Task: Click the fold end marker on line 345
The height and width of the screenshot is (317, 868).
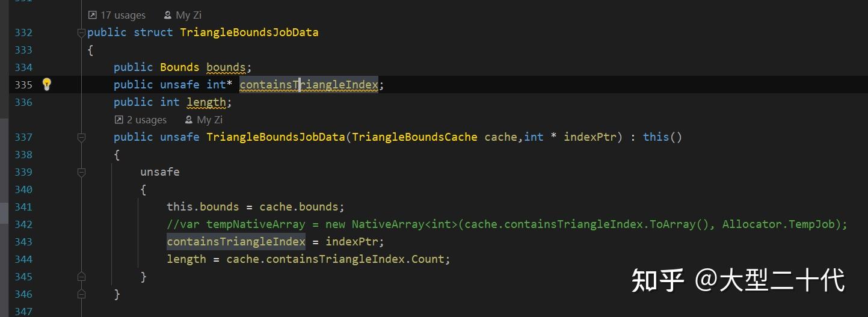Action: pos(82,277)
